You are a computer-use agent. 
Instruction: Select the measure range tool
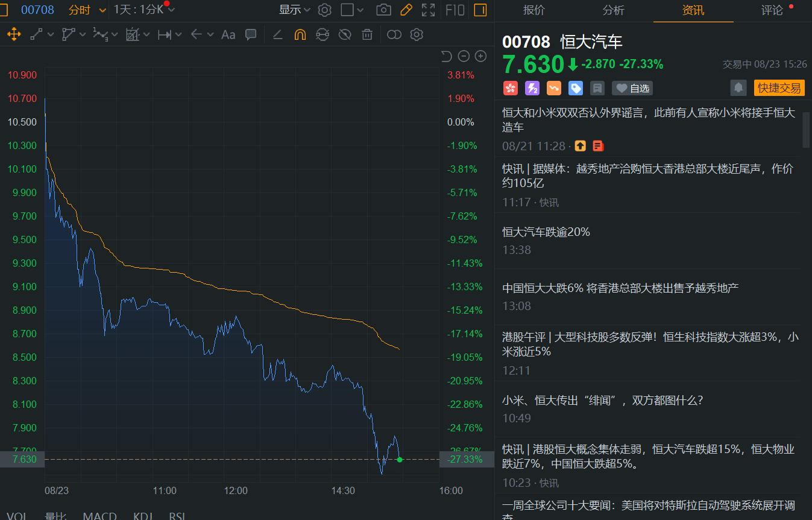(165, 34)
